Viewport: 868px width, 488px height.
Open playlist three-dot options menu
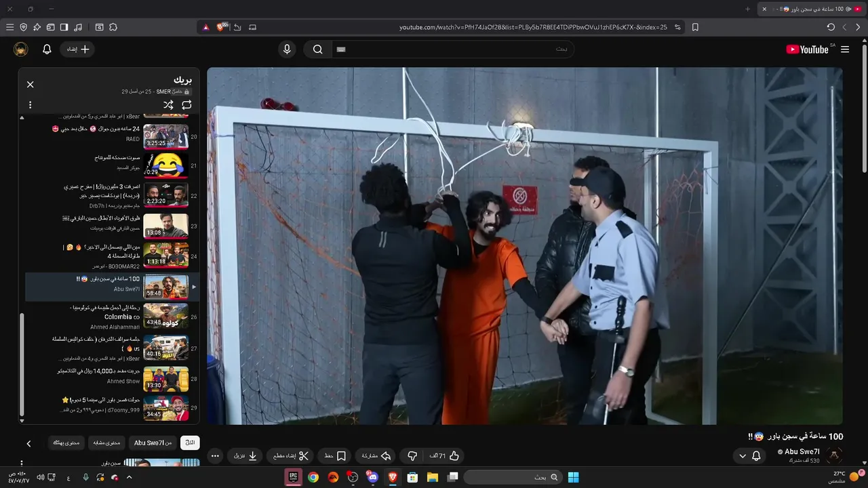tap(30, 105)
